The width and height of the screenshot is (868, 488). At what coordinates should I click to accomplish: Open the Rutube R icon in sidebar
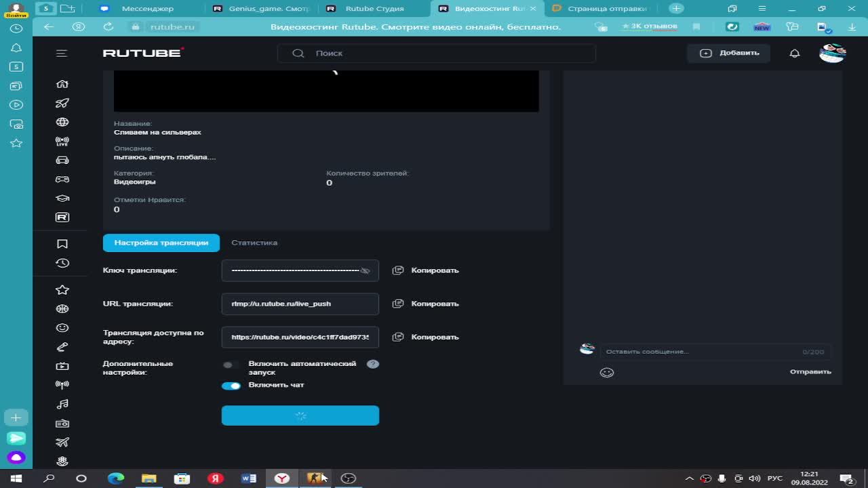(x=62, y=218)
